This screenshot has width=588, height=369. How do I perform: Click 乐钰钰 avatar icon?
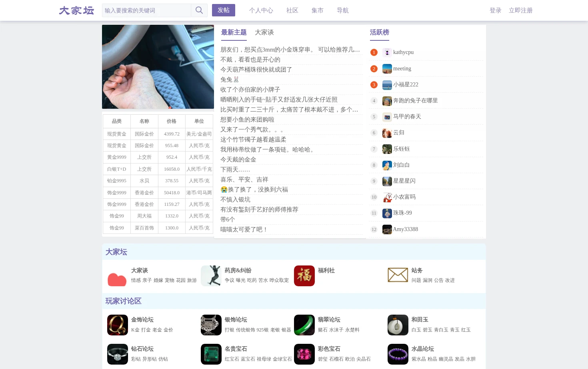pyautogui.click(x=387, y=149)
